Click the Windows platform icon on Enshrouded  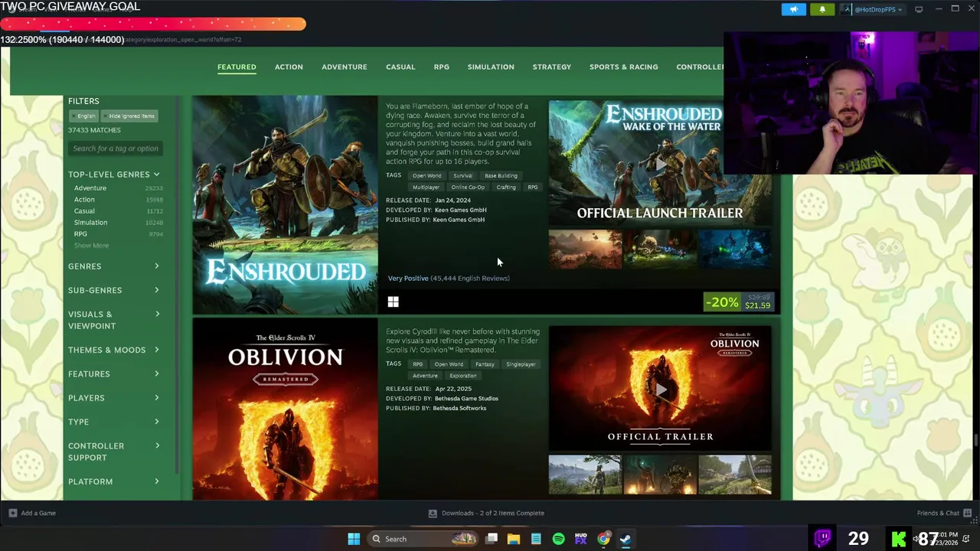pyautogui.click(x=393, y=302)
